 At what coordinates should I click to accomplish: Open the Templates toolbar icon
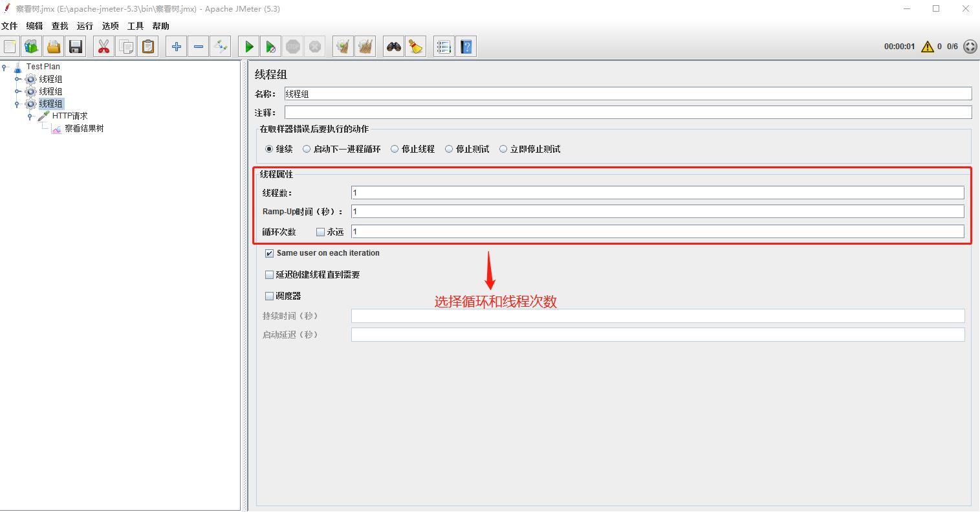pyautogui.click(x=31, y=47)
